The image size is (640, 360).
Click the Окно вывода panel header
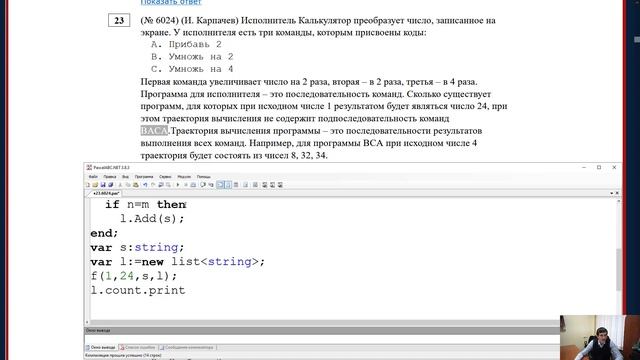click(x=322, y=331)
